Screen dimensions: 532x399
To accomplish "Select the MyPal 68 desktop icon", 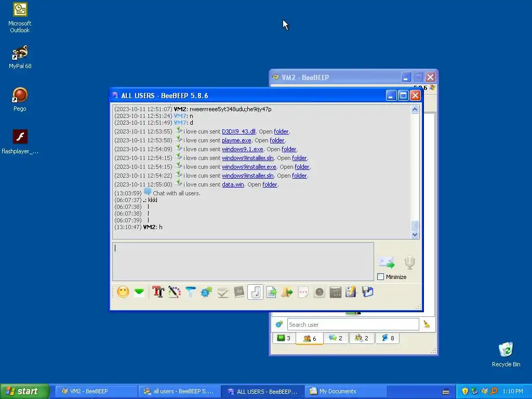I will point(20,57).
